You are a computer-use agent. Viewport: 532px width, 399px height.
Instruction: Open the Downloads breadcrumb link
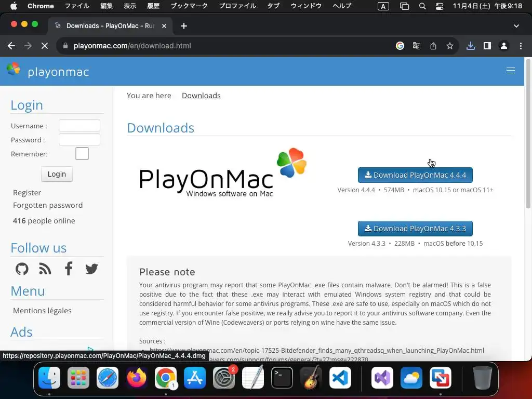201,96
